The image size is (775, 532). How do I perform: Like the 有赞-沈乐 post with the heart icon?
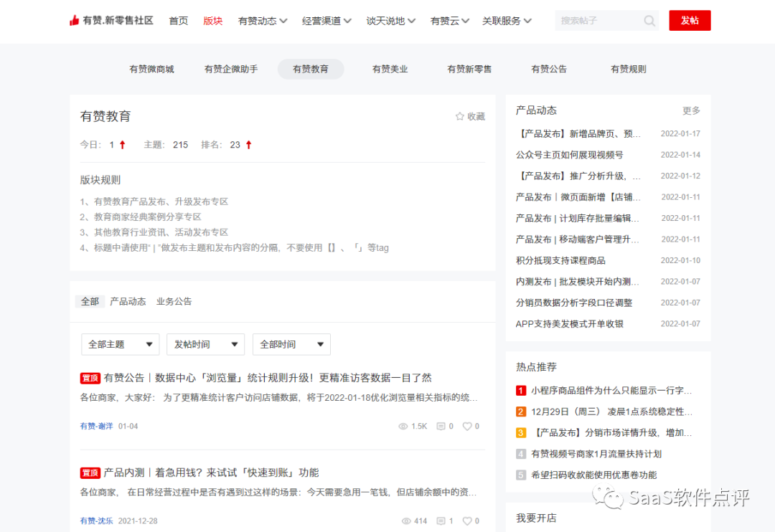tap(466, 521)
